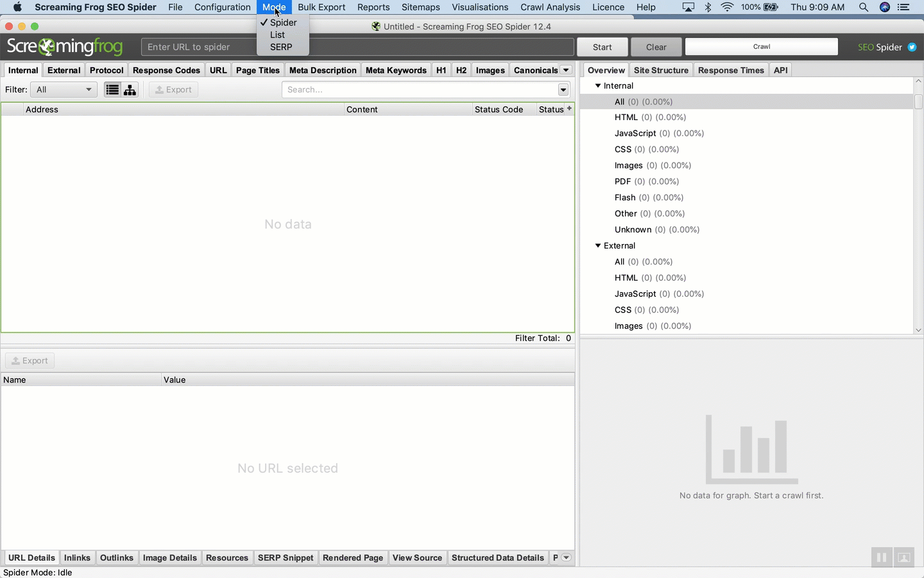Select List mode in the Mode menu
This screenshot has width=924, height=578.
283,35
